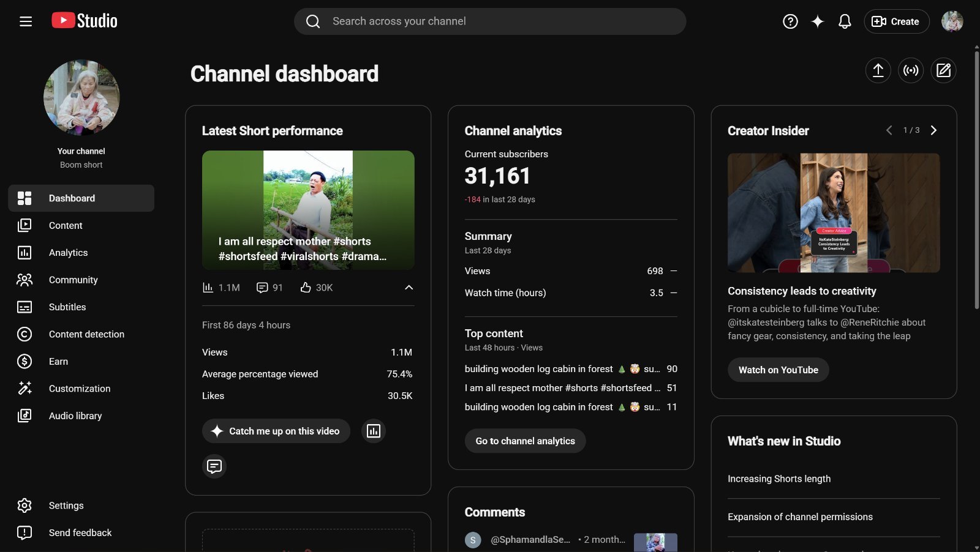Open the account avatar menu
The width and height of the screenshot is (980, 552).
tap(952, 21)
